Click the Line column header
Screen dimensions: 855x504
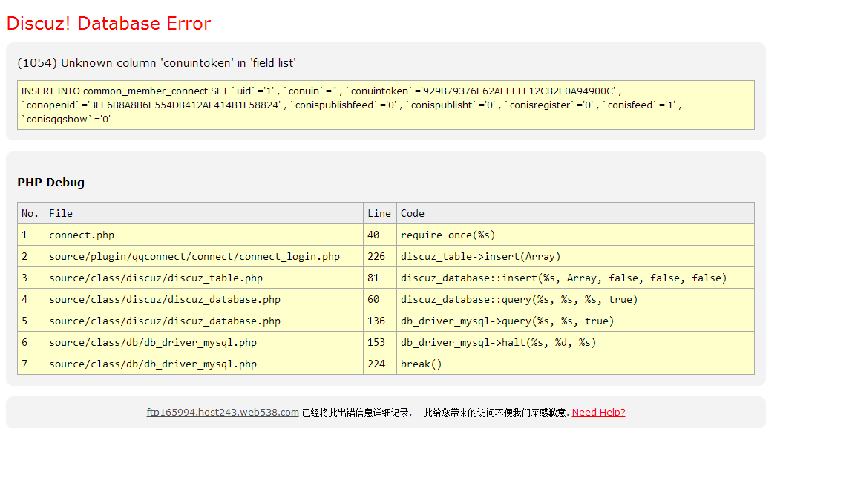(379, 213)
